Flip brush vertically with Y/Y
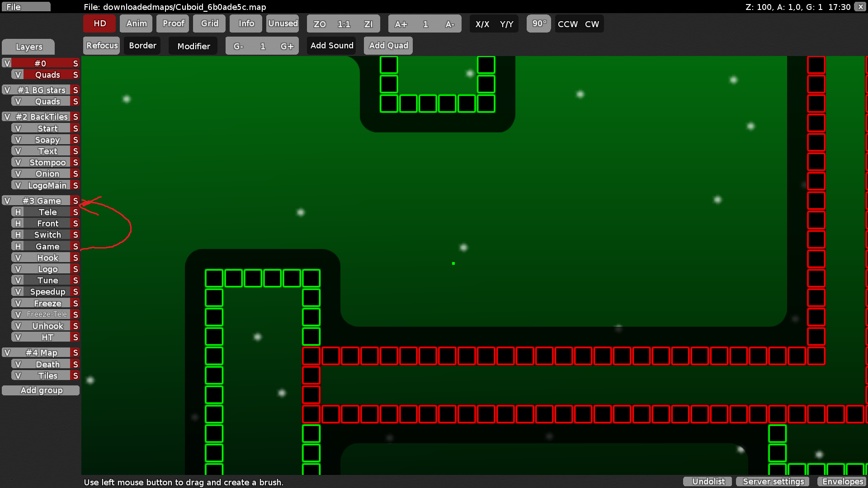Viewport: 868px width, 488px height. [506, 24]
